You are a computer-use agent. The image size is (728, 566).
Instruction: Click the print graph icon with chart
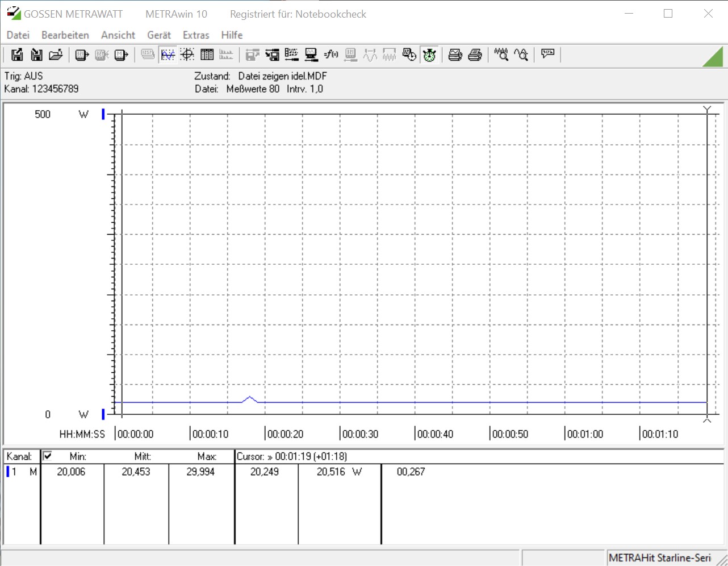click(455, 55)
